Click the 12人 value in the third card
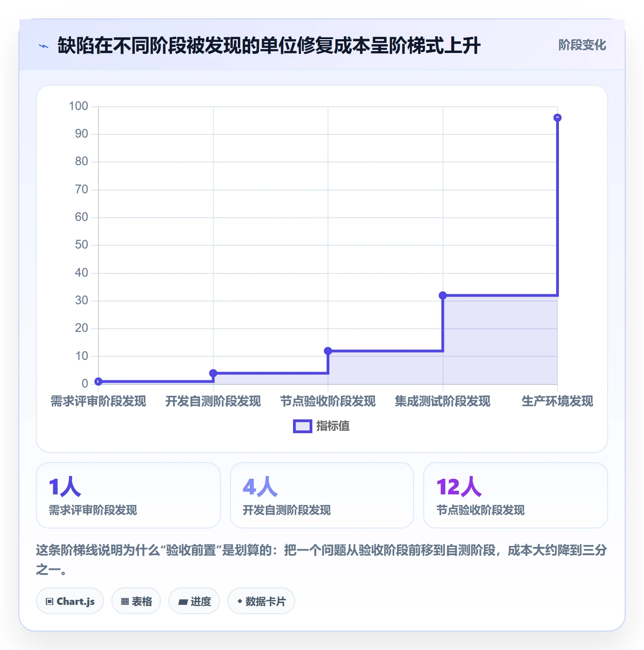 point(459,487)
